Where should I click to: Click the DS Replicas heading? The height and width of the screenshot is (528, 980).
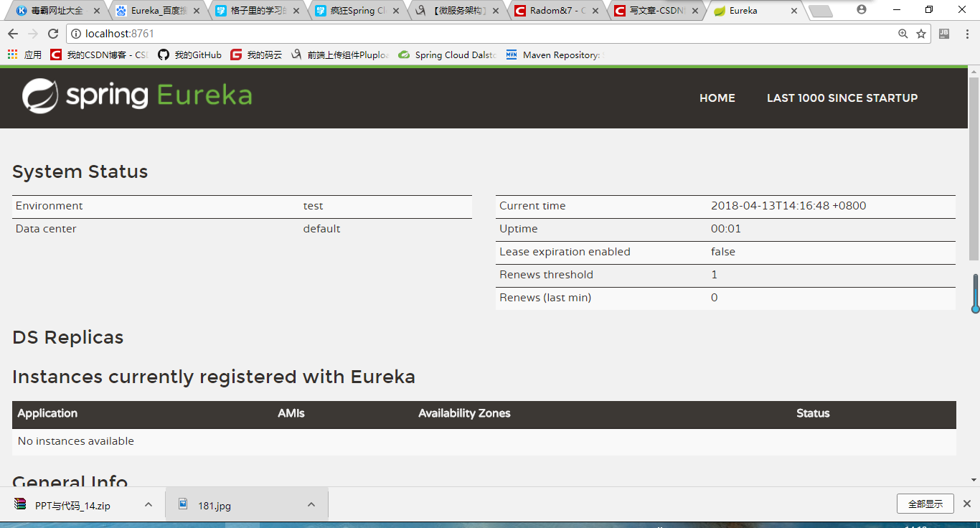click(68, 338)
